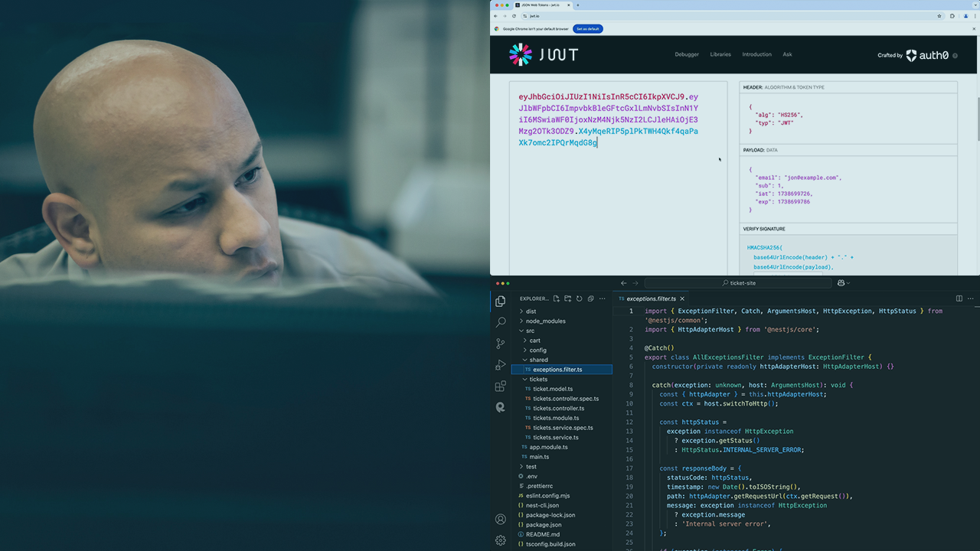Click the Refresh Explorer icon
Screen dimensions: 980x551
[579, 298]
